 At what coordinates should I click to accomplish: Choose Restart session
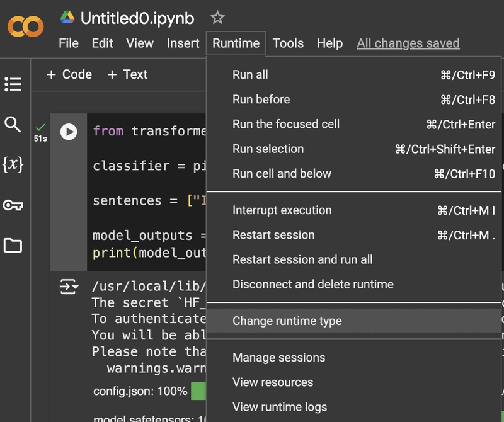click(353, 236)
